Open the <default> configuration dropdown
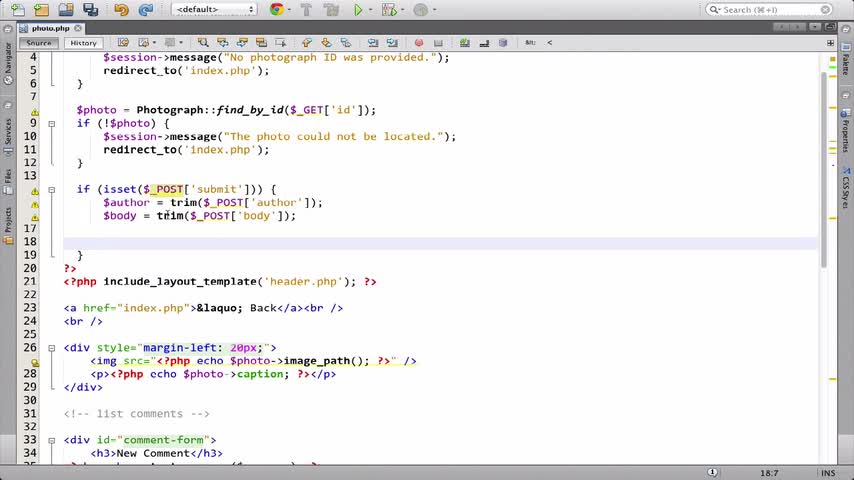 (x=214, y=9)
